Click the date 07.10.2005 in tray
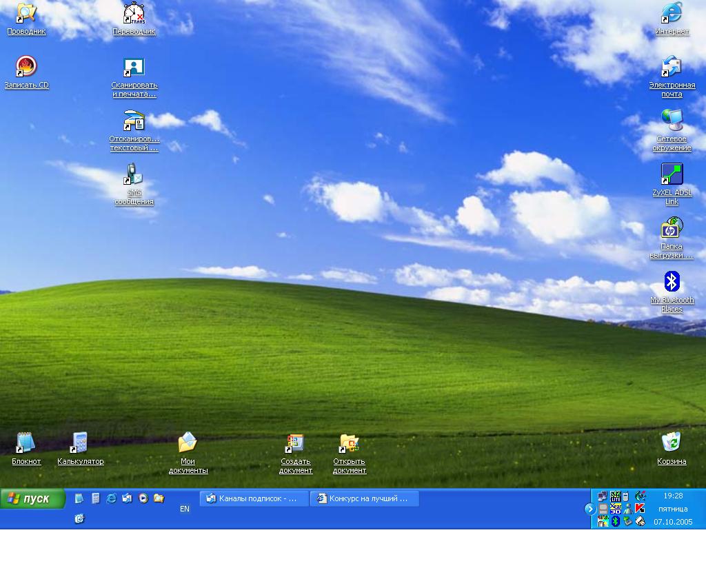The height and width of the screenshot is (588, 706). click(x=673, y=522)
